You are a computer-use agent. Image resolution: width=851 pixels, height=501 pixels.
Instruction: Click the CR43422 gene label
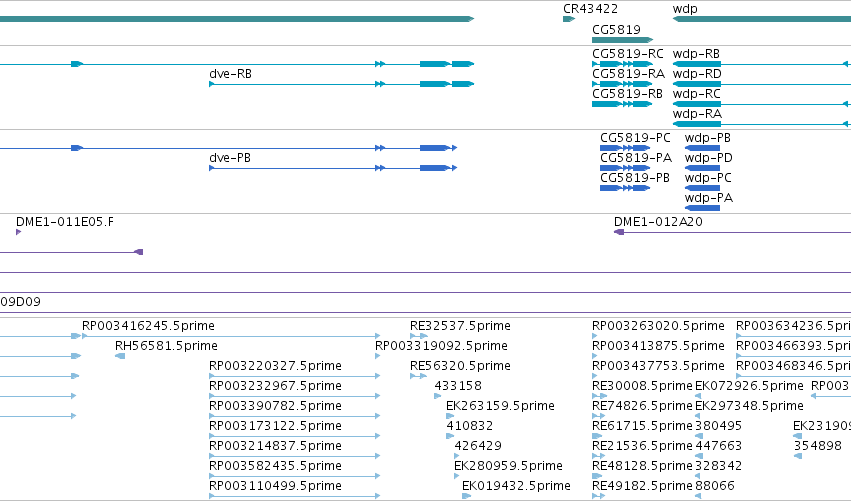tap(590, 9)
